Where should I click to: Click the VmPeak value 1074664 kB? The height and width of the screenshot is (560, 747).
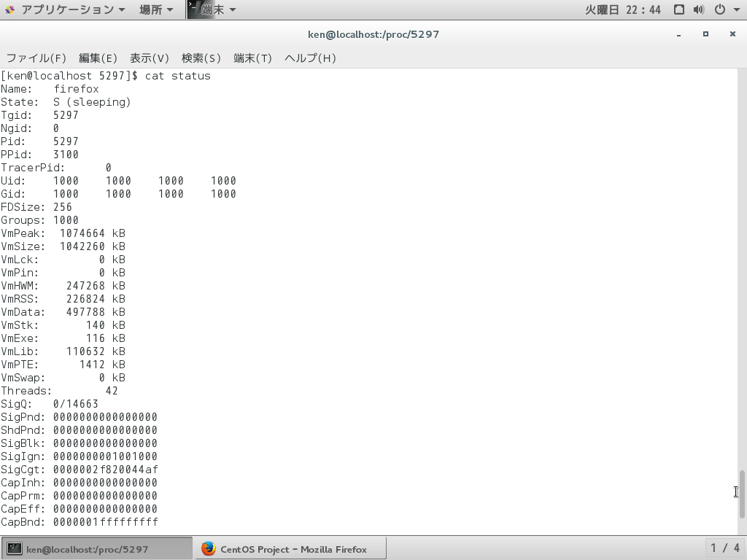pyautogui.click(x=93, y=233)
